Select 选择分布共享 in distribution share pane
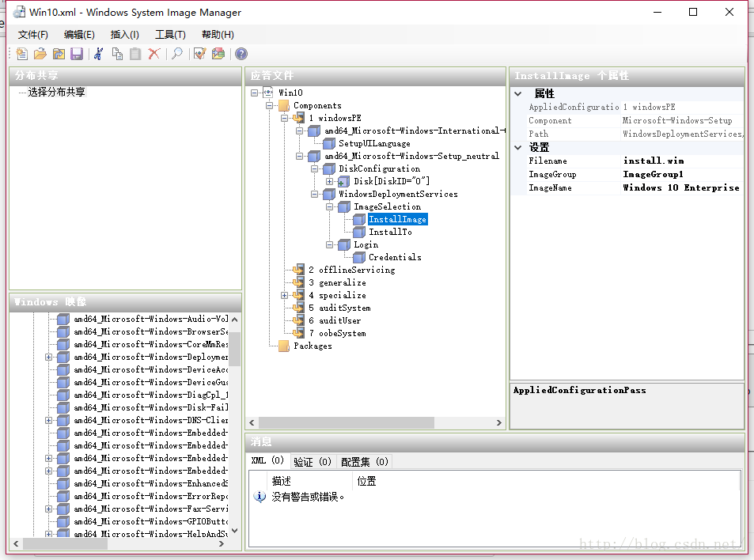This screenshot has width=754, height=560. 56,92
